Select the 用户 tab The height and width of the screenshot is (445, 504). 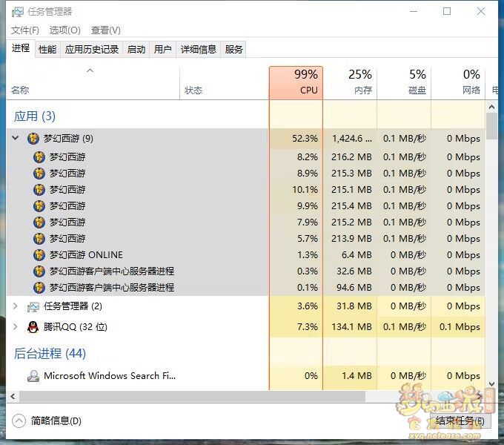162,50
